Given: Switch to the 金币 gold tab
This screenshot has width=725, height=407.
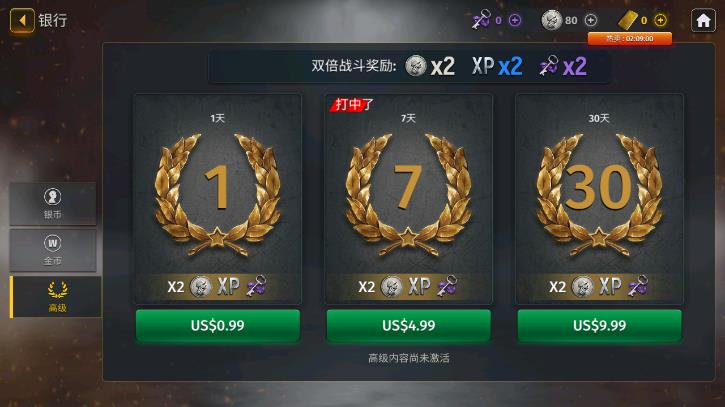Looking at the screenshot, I should (x=53, y=250).
